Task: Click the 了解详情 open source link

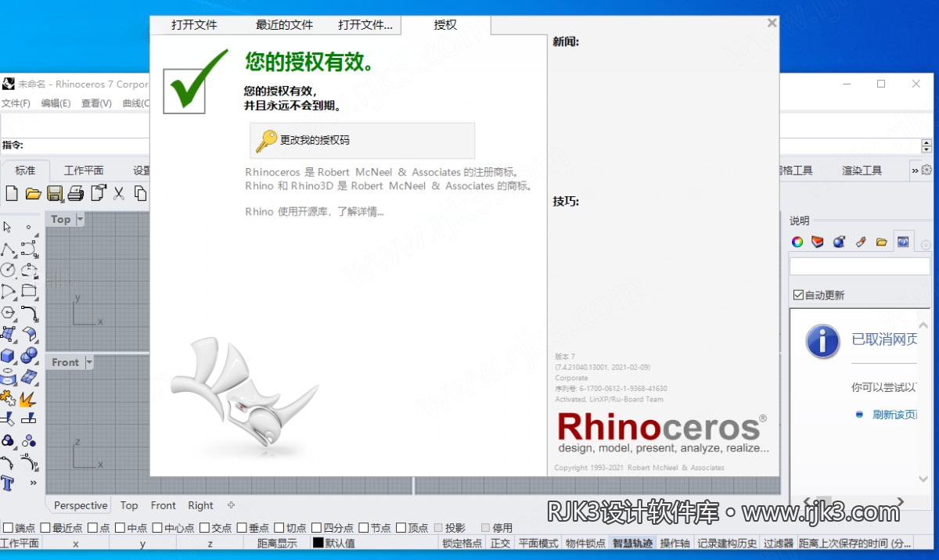Action: click(361, 211)
